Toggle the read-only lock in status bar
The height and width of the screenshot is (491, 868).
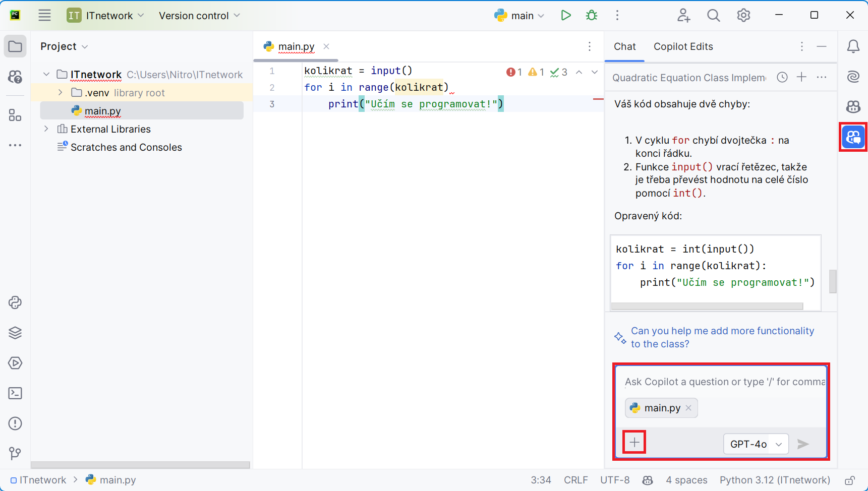pos(850,480)
